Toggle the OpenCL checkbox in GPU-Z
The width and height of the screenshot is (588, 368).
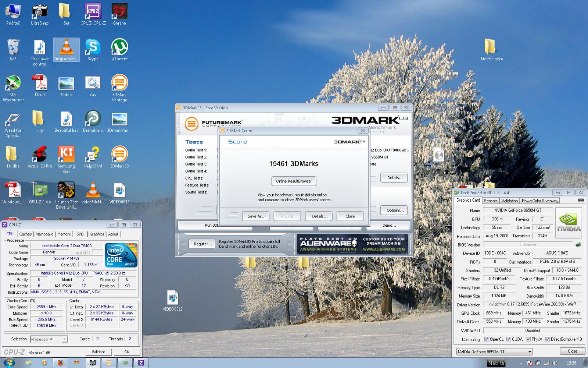tap(487, 339)
